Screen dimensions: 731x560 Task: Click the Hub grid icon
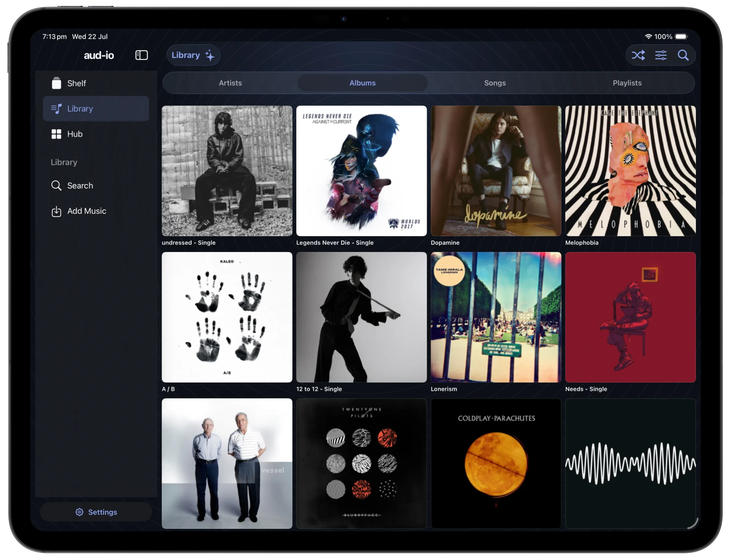pos(56,134)
